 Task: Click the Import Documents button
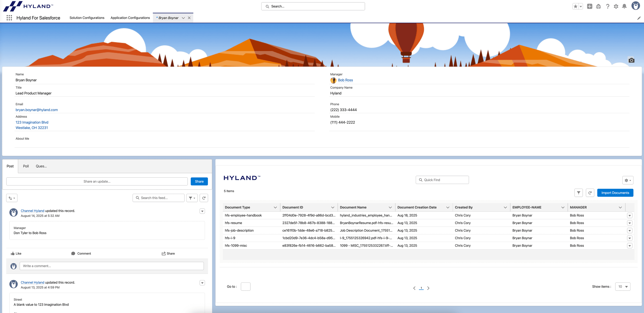pyautogui.click(x=615, y=193)
